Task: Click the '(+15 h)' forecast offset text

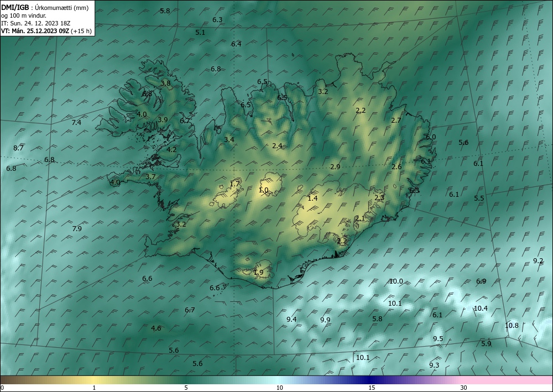Action: coord(81,31)
